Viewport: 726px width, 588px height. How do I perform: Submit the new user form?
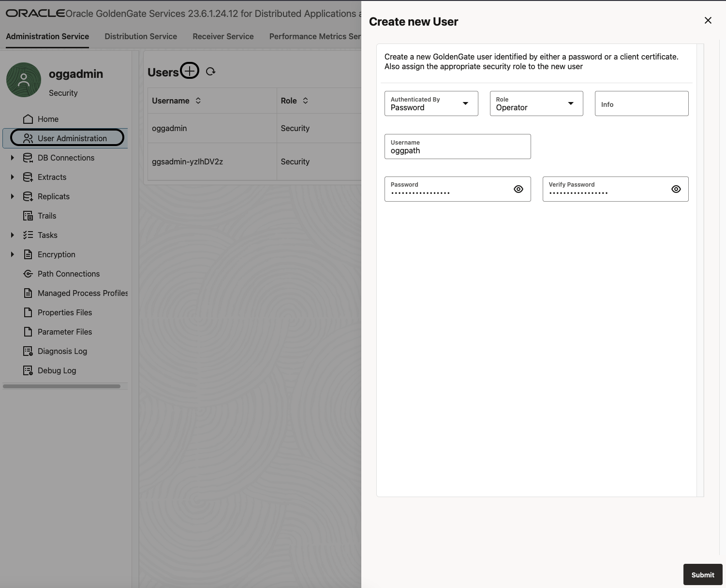point(702,574)
